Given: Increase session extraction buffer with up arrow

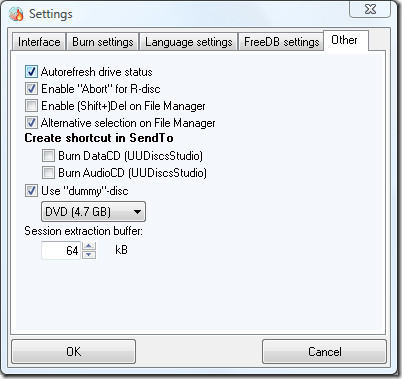Looking at the screenshot, I should pos(89,246).
